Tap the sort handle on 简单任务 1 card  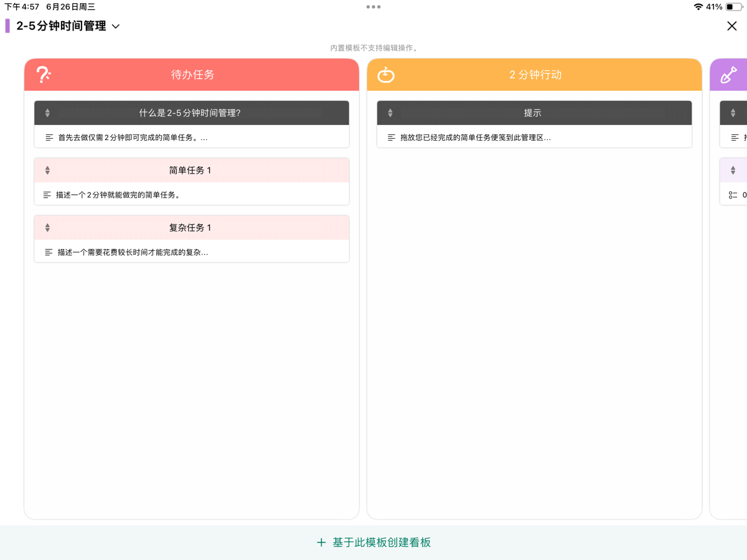pos(47,170)
